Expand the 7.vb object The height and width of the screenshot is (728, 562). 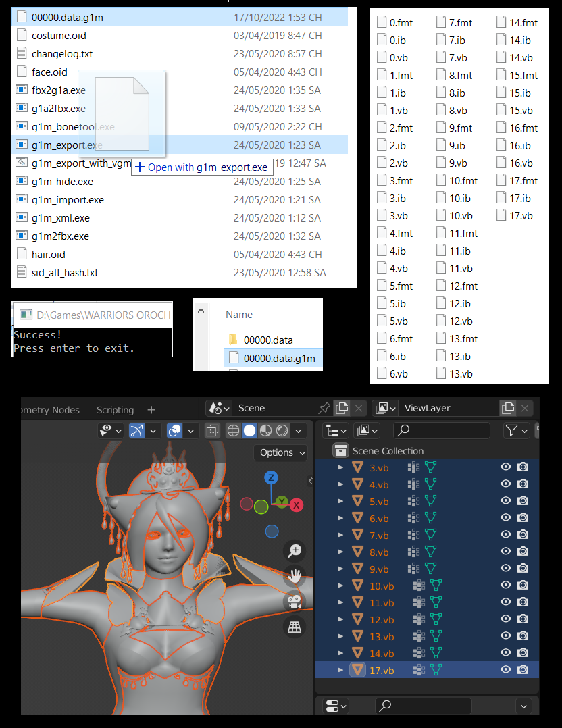coord(341,535)
